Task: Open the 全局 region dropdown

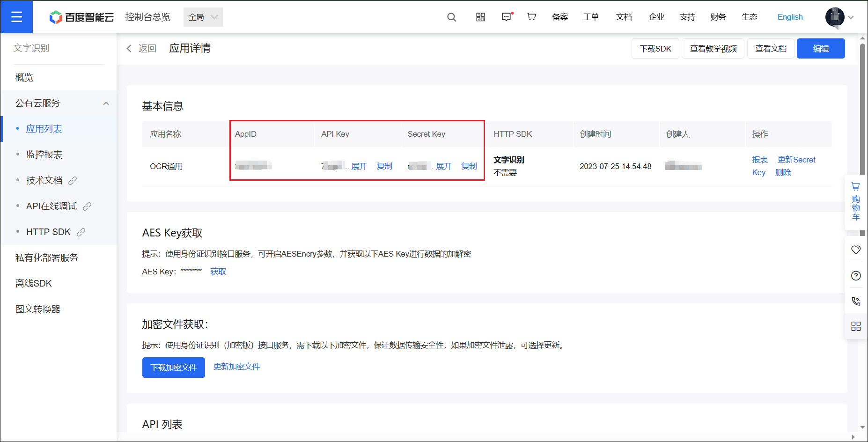Action: click(x=203, y=17)
